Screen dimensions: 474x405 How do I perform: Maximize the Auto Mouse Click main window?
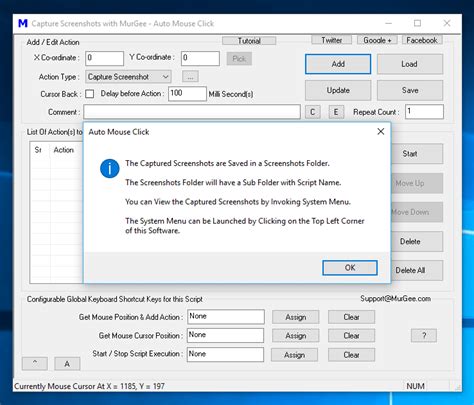417,23
